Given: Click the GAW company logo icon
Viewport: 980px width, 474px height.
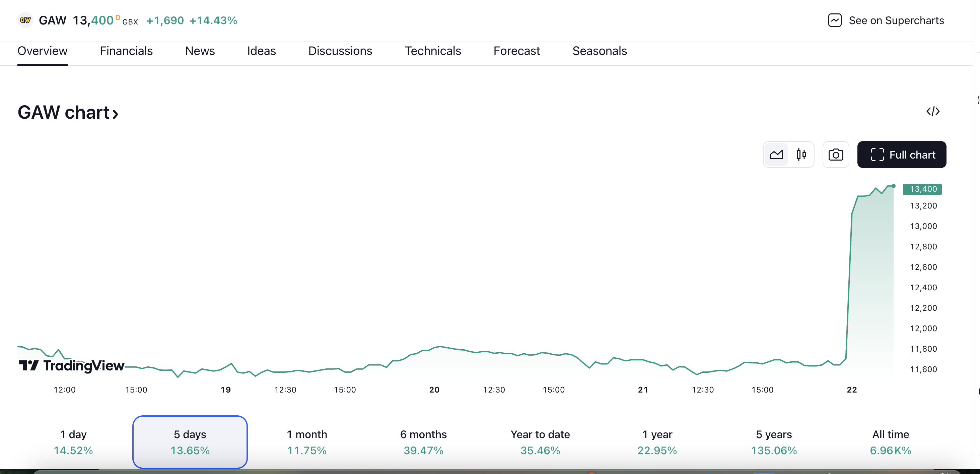Looking at the screenshot, I should pos(25,20).
